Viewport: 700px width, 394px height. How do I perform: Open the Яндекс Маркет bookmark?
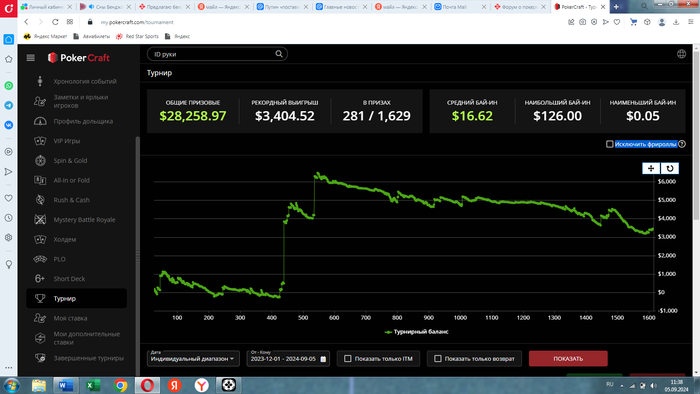coord(46,36)
